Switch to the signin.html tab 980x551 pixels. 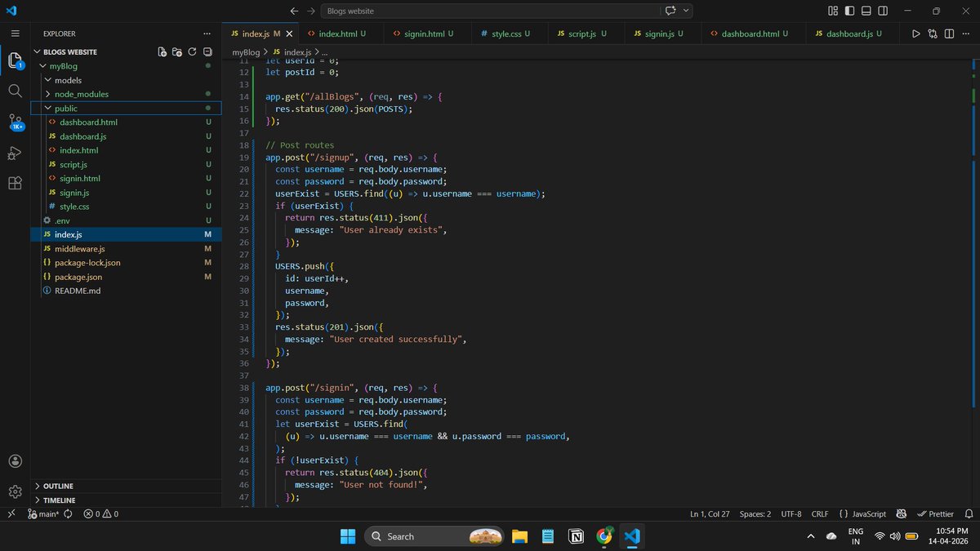[x=428, y=33]
